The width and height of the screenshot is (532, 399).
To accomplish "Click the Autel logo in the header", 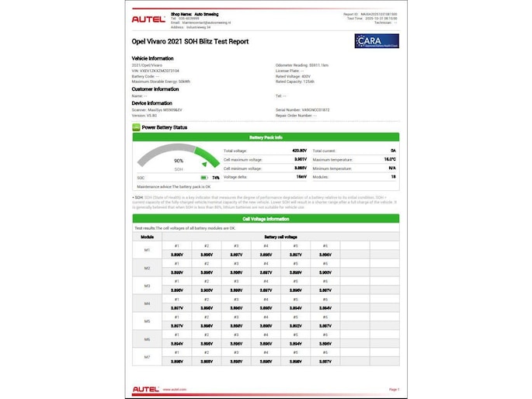I will pos(149,17).
